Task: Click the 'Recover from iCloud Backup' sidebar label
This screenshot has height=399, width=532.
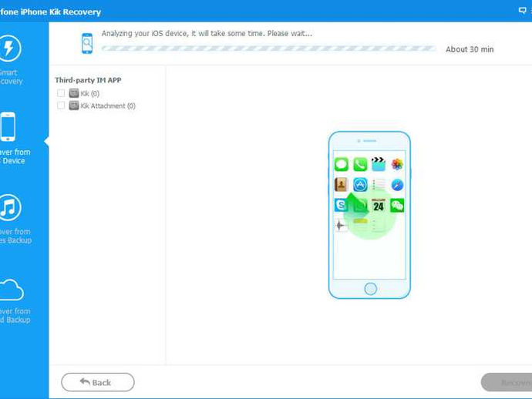Action: 15,316
